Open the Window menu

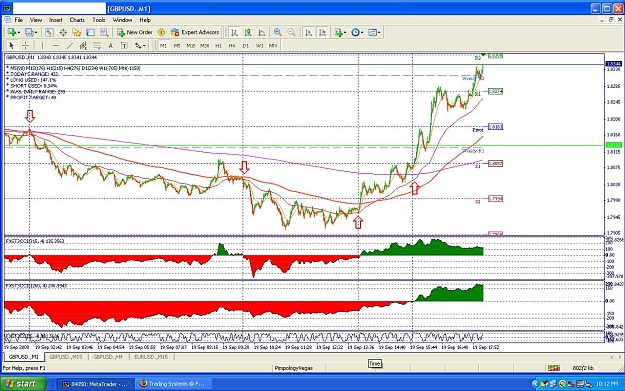pyautogui.click(x=122, y=20)
